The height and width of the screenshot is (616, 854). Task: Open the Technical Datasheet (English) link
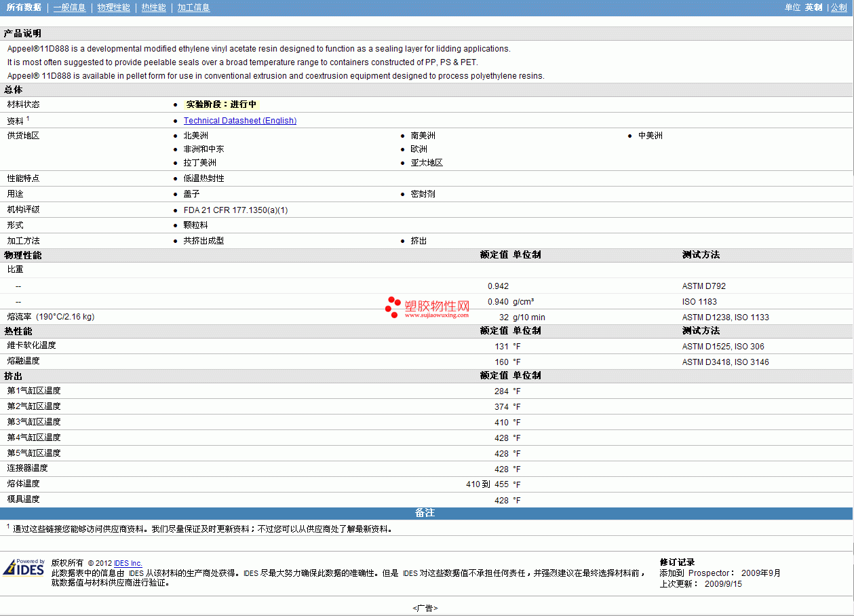240,121
